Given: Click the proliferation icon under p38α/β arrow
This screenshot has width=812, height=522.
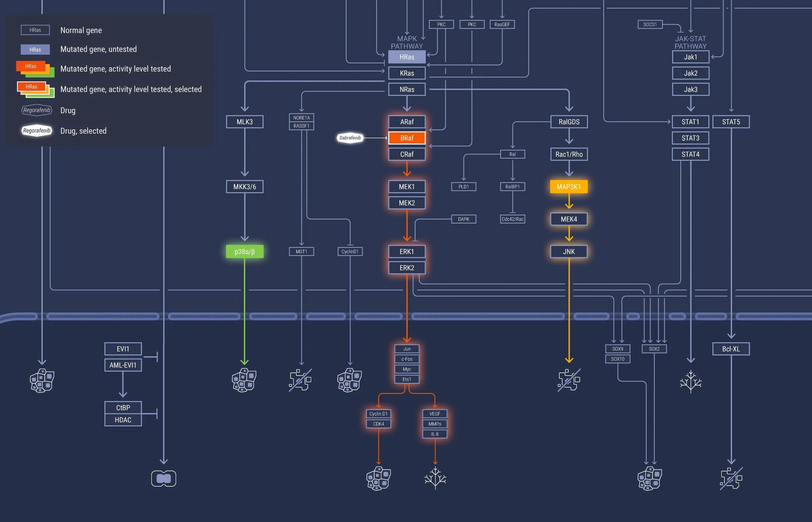Looking at the screenshot, I should point(244,380).
